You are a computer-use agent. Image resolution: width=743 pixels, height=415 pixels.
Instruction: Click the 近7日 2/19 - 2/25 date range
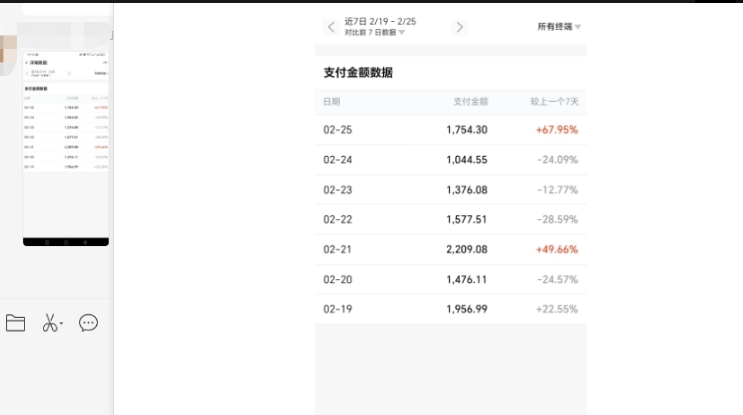coord(380,21)
